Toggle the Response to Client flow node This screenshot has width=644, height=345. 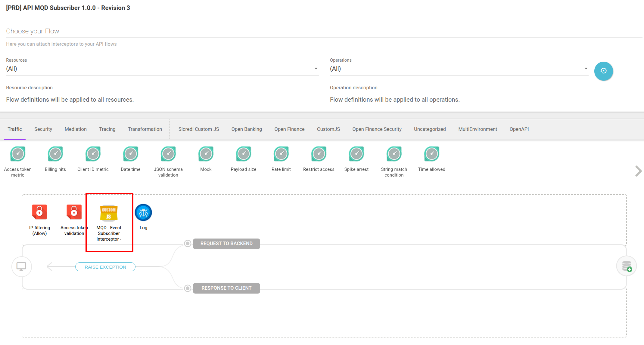tap(188, 288)
